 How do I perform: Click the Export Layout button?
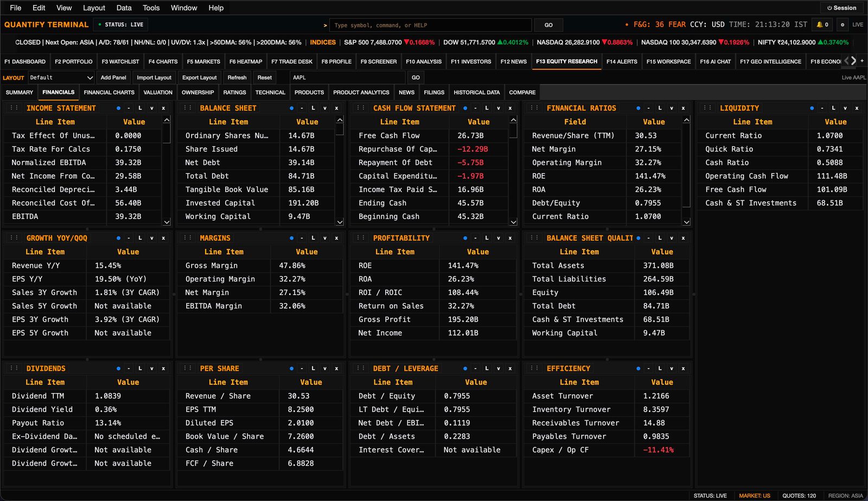tap(199, 78)
